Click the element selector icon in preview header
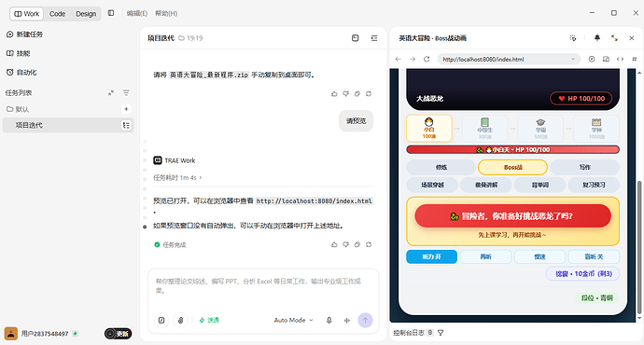 (573, 38)
